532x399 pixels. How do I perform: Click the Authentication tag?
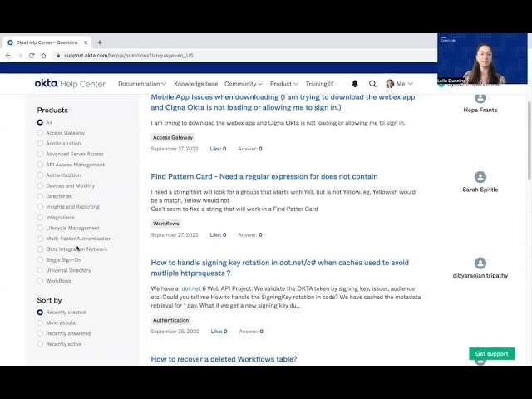click(170, 320)
